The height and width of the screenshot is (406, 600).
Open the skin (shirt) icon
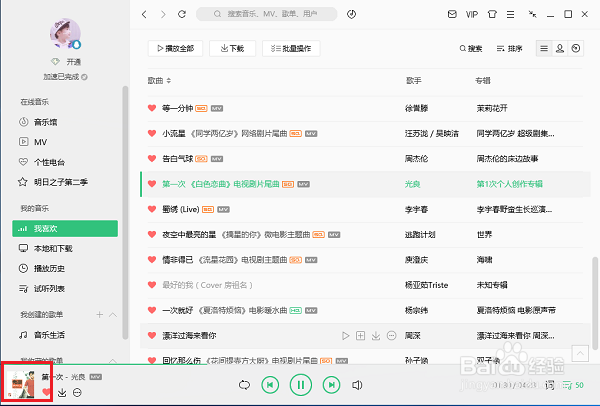492,14
